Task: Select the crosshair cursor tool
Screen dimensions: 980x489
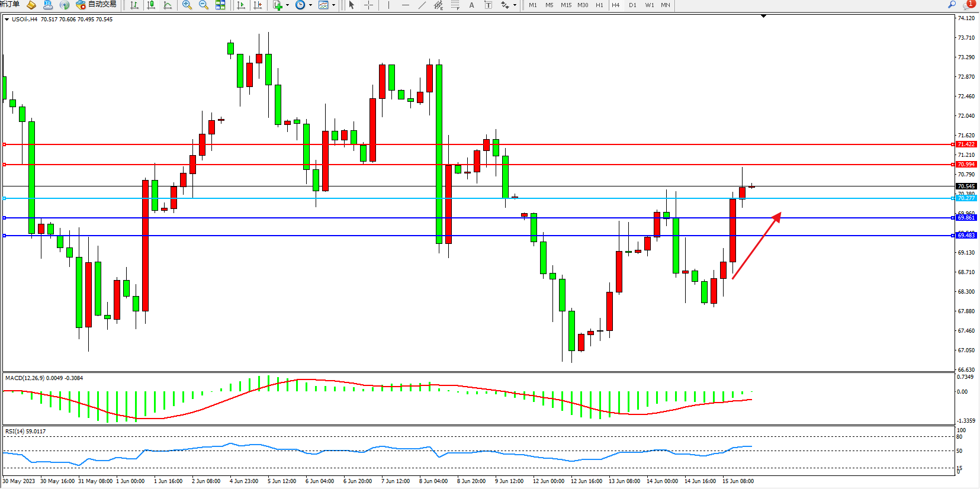Action: click(368, 5)
